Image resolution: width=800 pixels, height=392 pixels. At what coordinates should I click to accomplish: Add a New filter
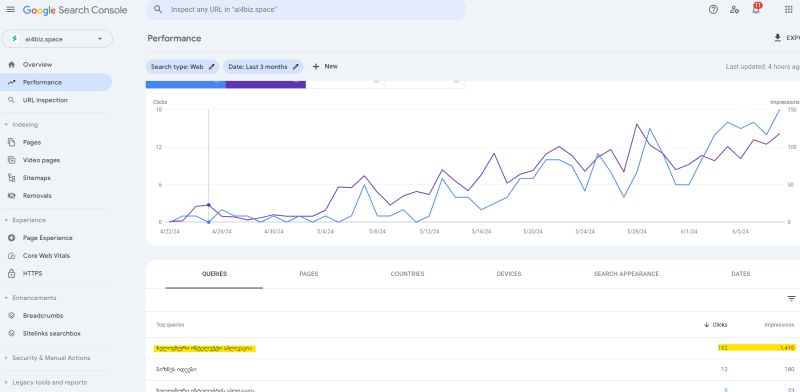[x=325, y=67]
